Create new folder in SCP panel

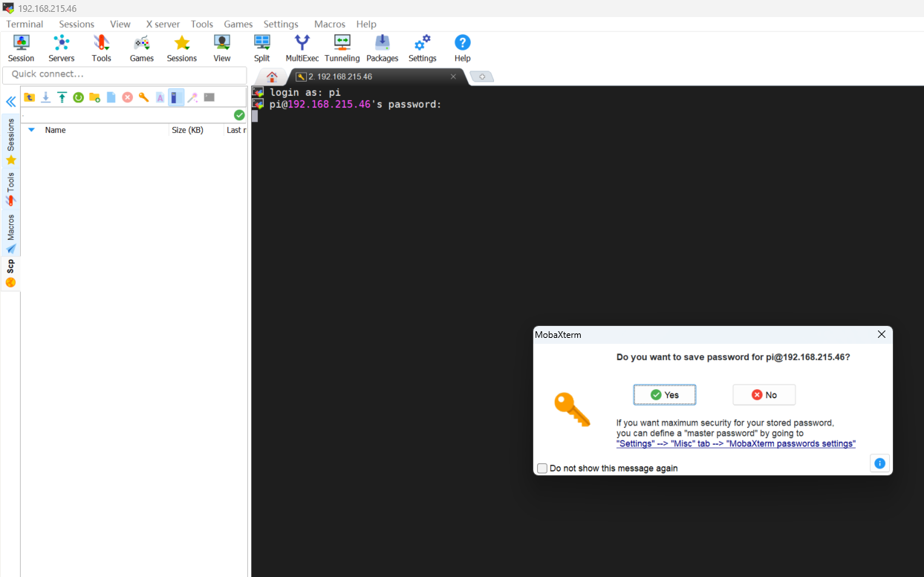95,97
